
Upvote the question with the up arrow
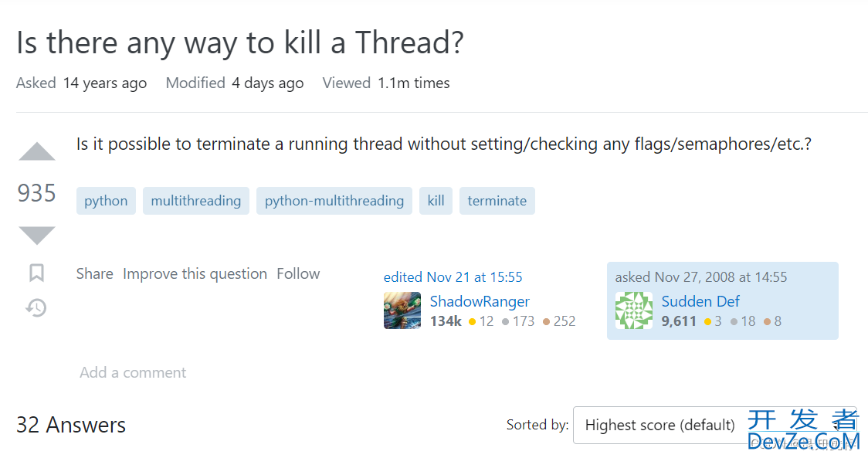[36, 151]
